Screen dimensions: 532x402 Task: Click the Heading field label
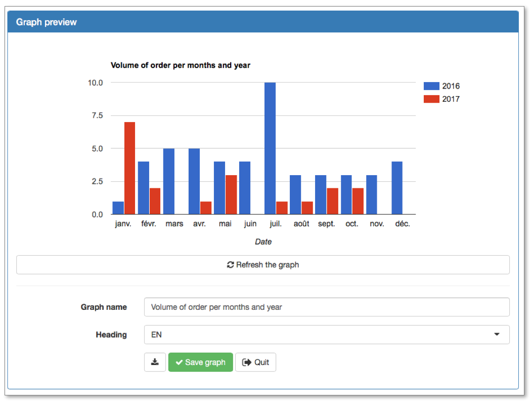(x=111, y=335)
